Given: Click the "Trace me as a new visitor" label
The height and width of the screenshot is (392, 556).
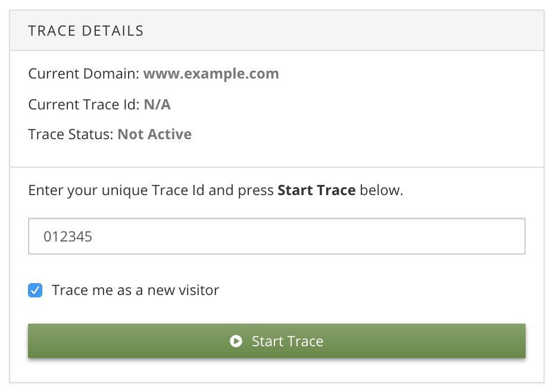Looking at the screenshot, I should (x=135, y=290).
